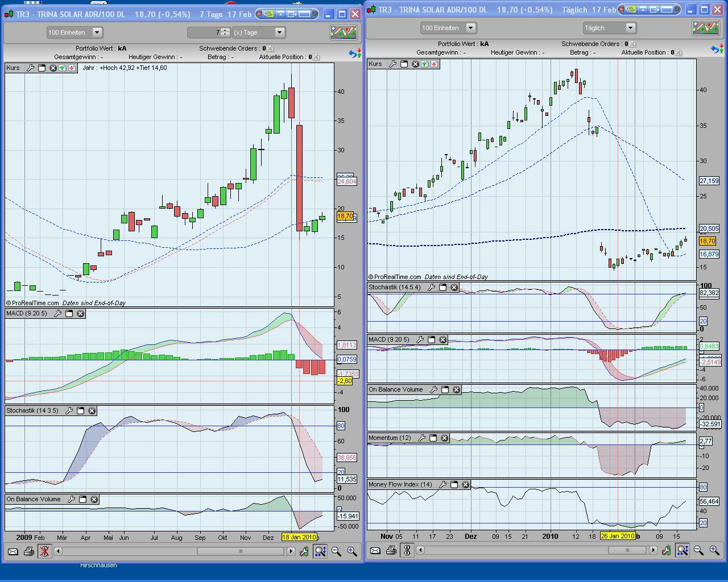Open the Täglich timeframe dropdown
Image resolution: width=728 pixels, height=582 pixels.
pyautogui.click(x=630, y=28)
